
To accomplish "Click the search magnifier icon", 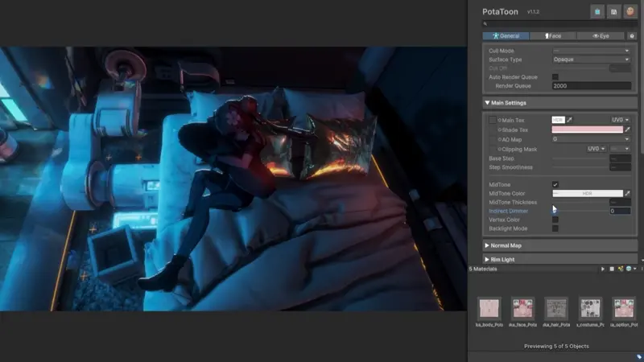I will pos(485,24).
